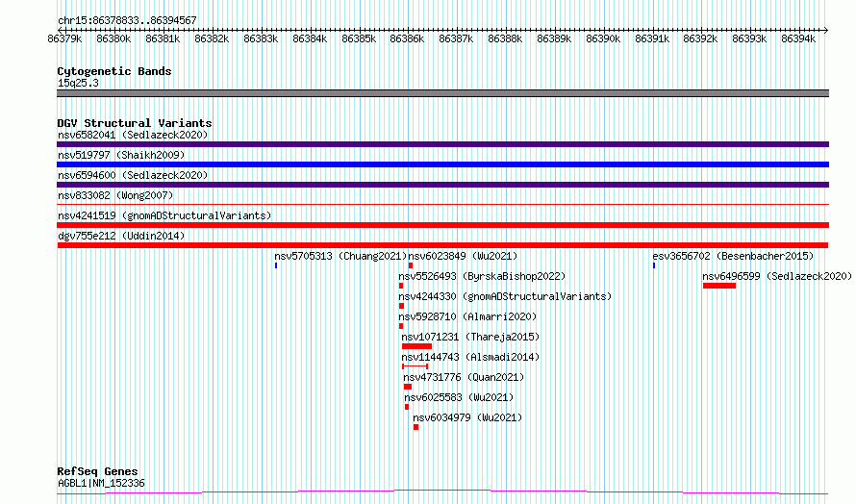The image size is (856, 504).
Task: Select the thick red nsv4241519 variant bar
Action: pos(442,225)
